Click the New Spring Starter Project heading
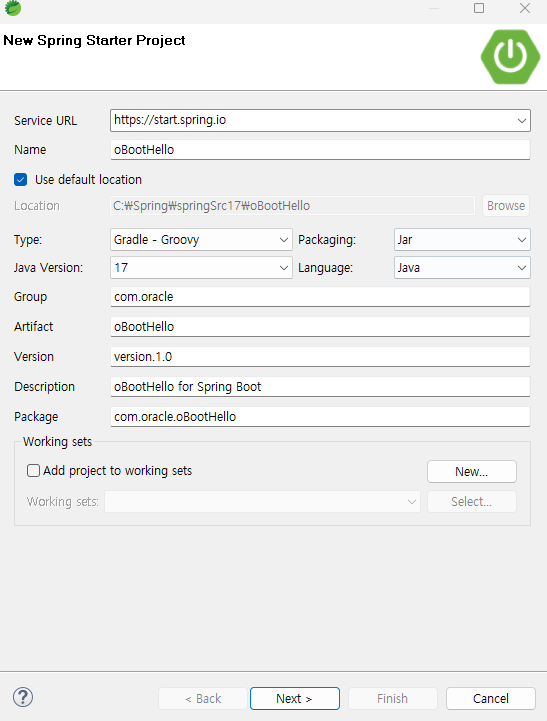The image size is (547, 721). [x=94, y=40]
